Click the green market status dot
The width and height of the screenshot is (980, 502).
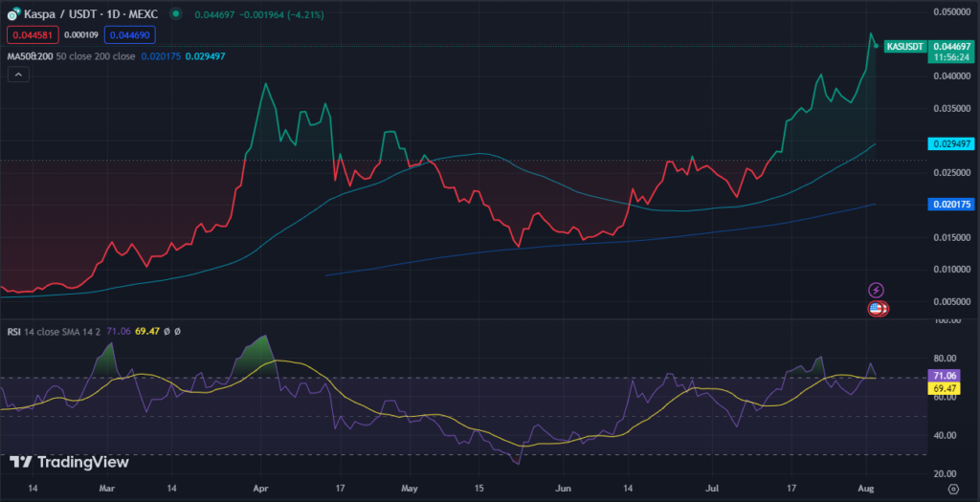click(177, 15)
